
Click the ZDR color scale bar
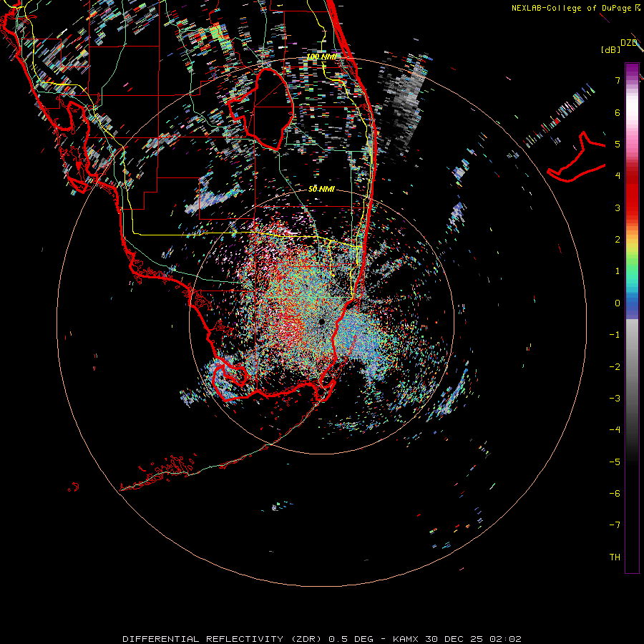[x=632, y=318]
